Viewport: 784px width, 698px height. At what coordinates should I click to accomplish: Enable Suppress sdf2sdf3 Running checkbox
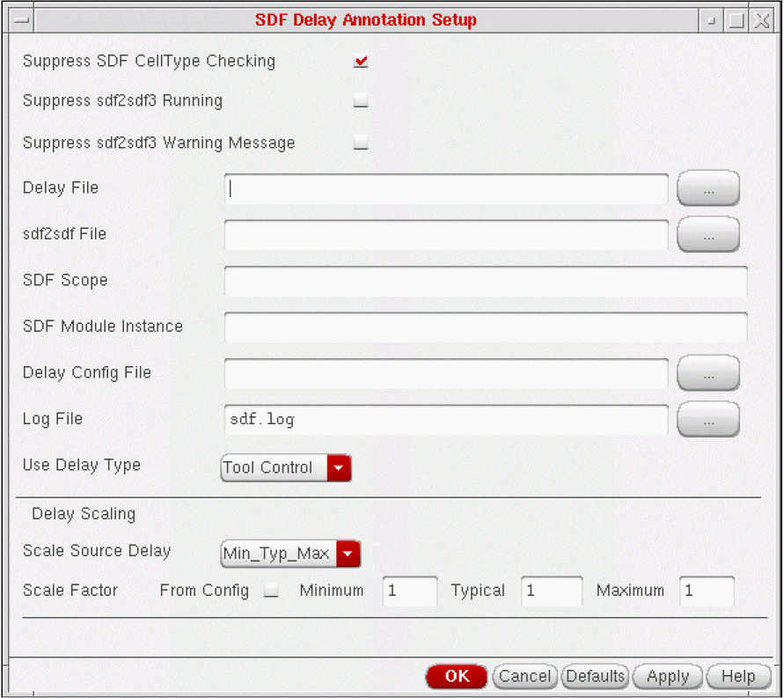pos(361,101)
